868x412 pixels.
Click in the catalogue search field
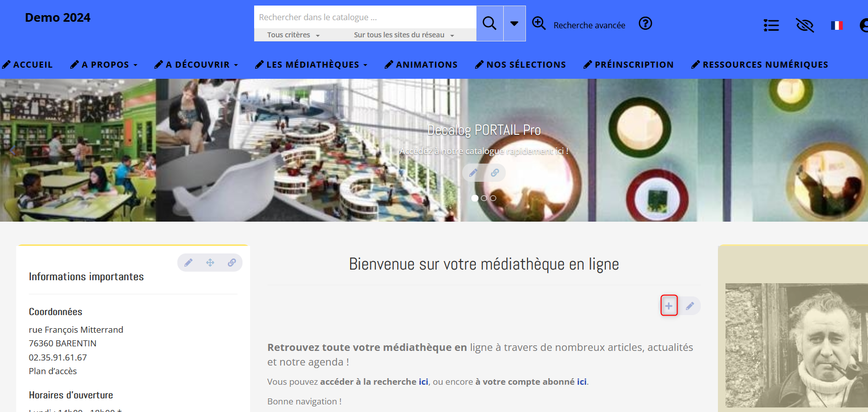pyautogui.click(x=365, y=17)
